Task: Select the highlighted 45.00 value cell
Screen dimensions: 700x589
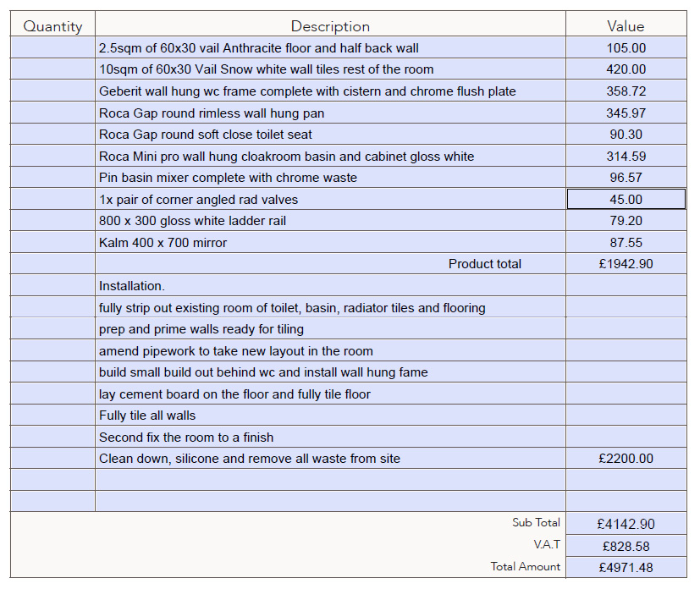Action: tap(626, 199)
